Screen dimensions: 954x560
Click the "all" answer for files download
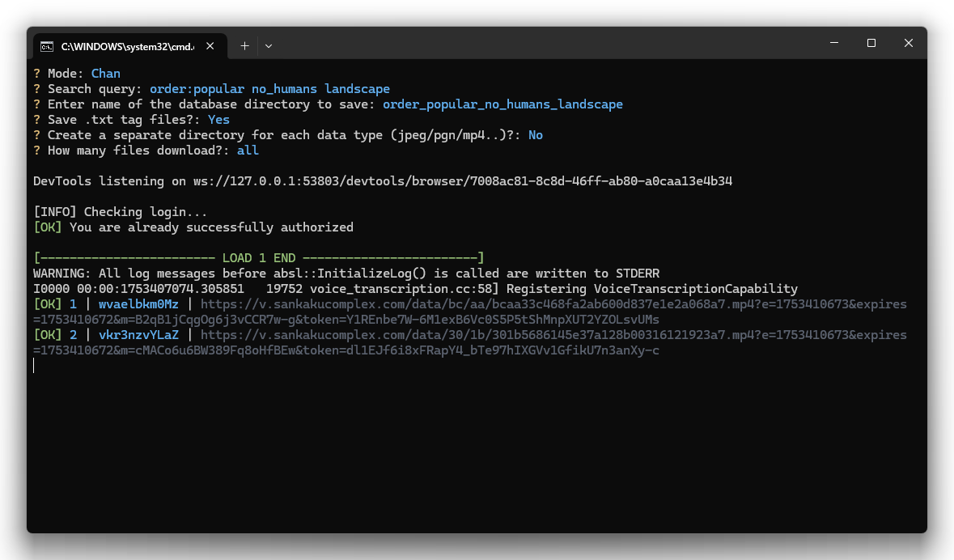pos(248,151)
